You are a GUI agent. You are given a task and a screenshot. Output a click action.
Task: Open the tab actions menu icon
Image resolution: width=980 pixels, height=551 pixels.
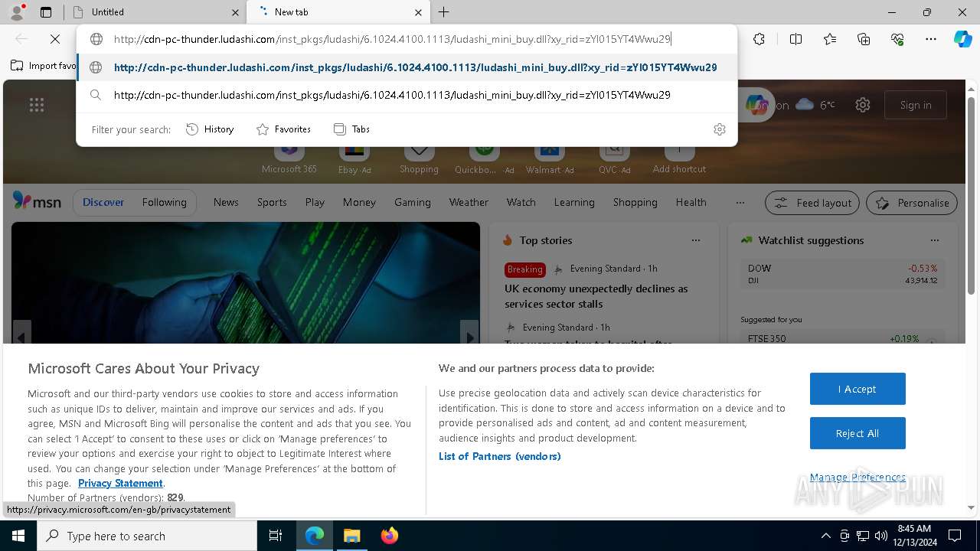(46, 12)
